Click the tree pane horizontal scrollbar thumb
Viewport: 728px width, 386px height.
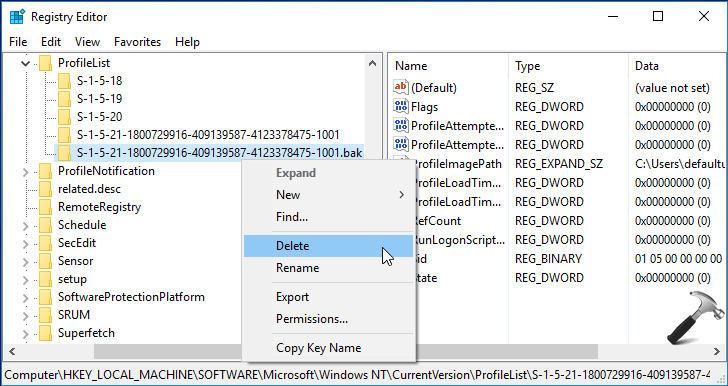click(x=169, y=351)
